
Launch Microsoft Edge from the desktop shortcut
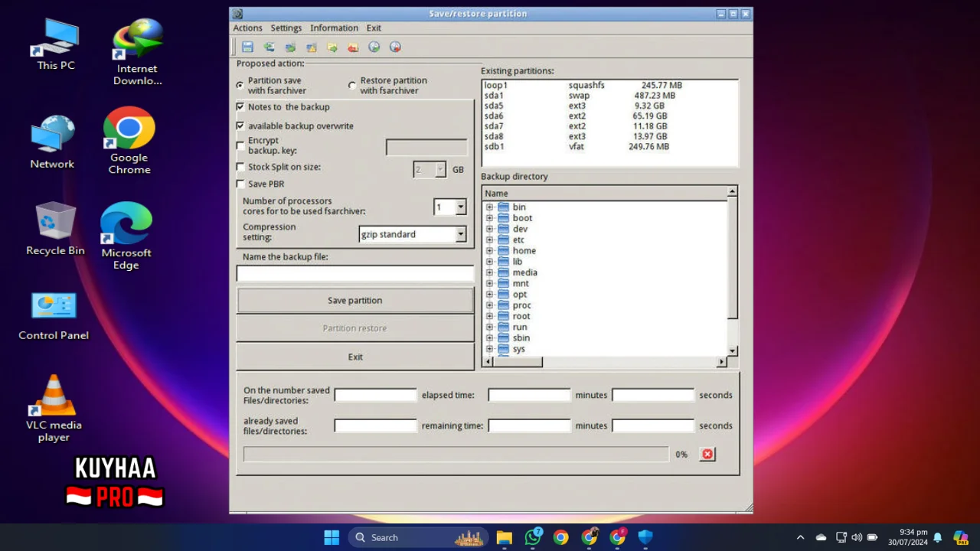[126, 236]
